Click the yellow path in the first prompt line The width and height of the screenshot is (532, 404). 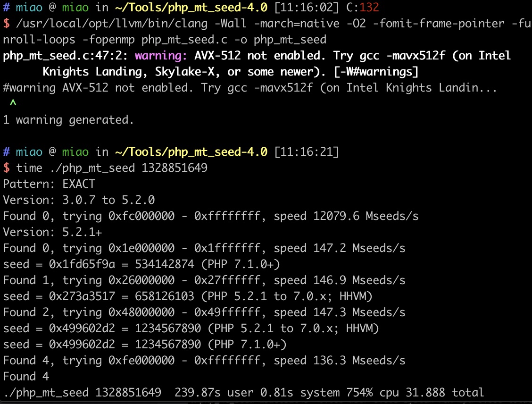click(191, 7)
